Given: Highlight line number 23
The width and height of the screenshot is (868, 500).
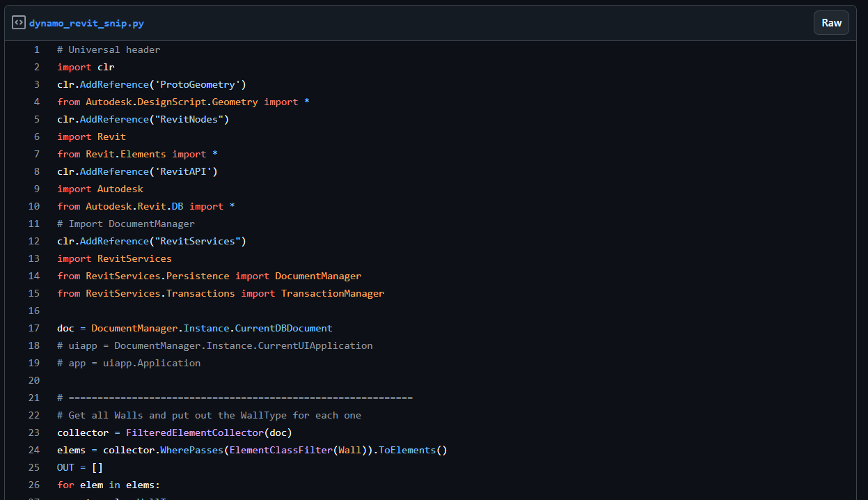Looking at the screenshot, I should pos(34,432).
